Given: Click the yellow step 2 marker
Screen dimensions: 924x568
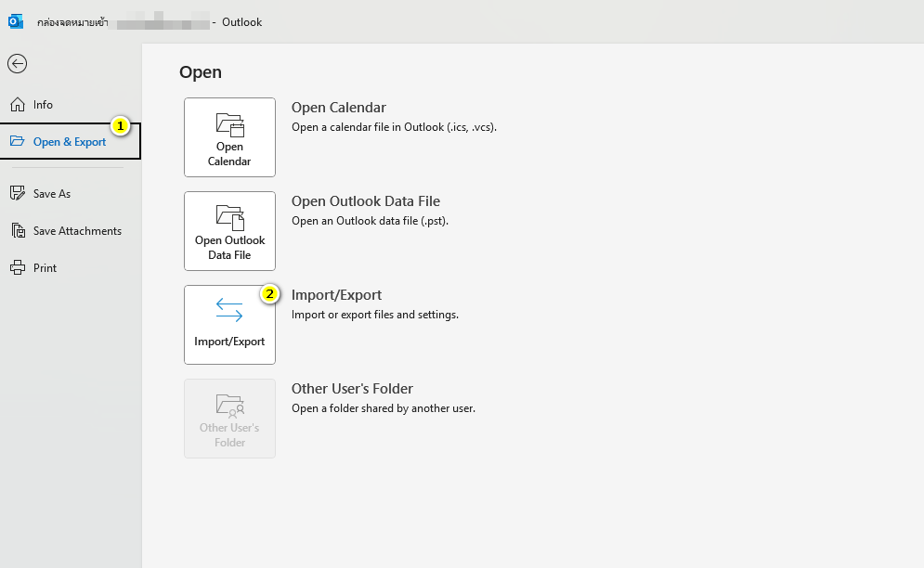Looking at the screenshot, I should pos(269,294).
